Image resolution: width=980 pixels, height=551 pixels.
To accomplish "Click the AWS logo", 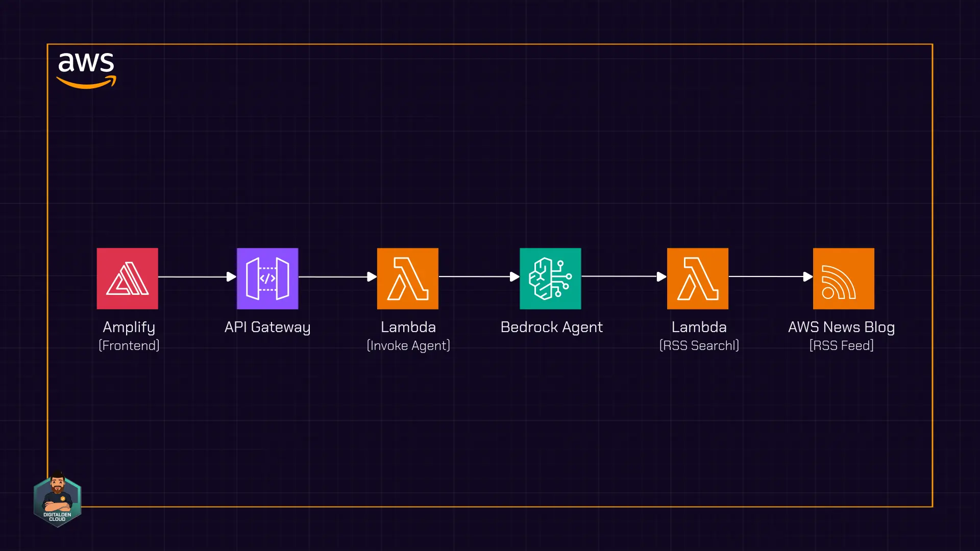I will pos(86,70).
